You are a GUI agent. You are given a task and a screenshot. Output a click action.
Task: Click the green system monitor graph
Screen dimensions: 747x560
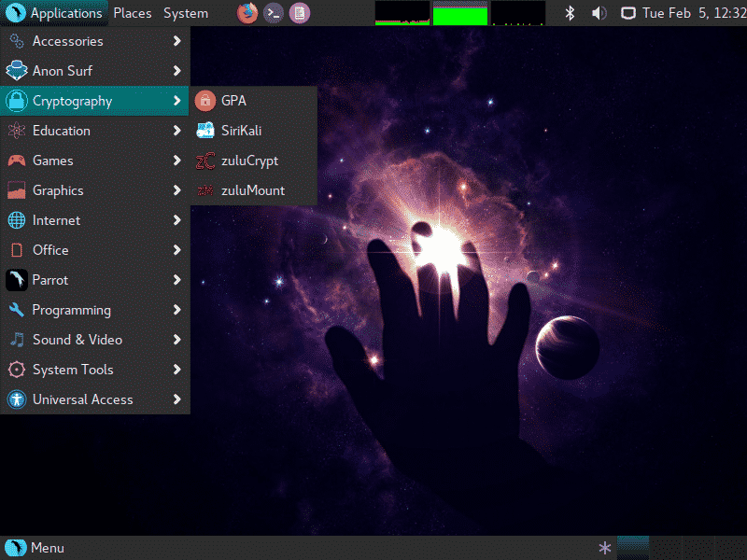[459, 13]
